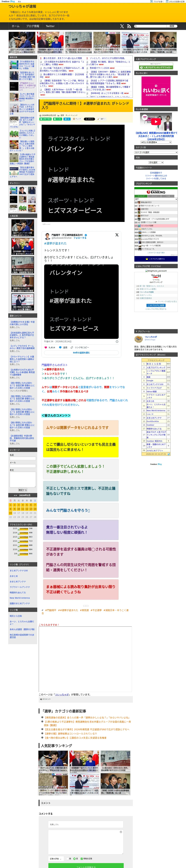Click the livedoor Blog logo at top

tap(8, 1)
